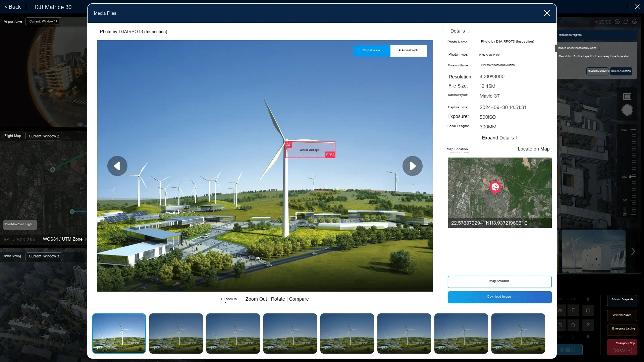Select the first highlighted photo thumbnail
This screenshot has height=362, width=644.
point(119,333)
